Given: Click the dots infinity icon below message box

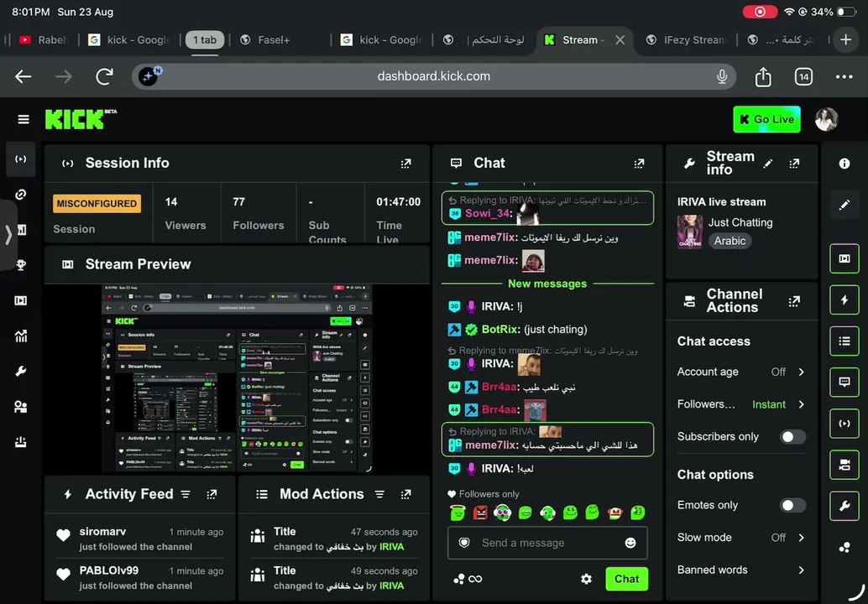Looking at the screenshot, I should pyautogui.click(x=468, y=579).
